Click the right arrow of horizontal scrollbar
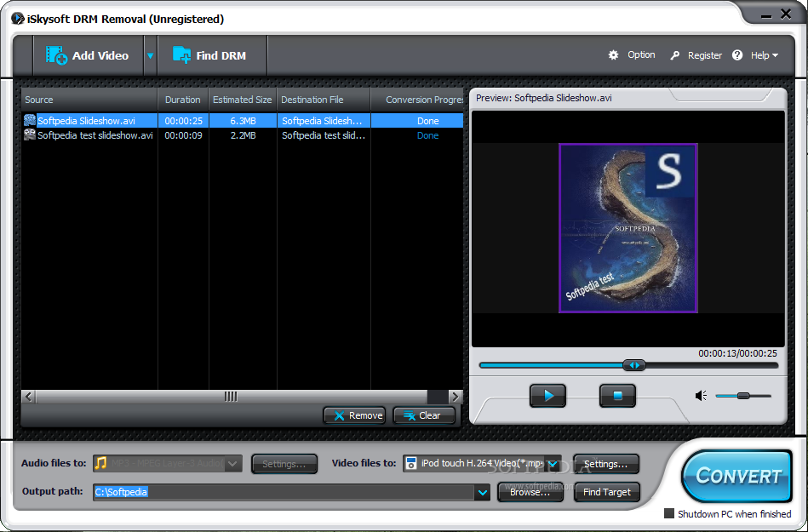Viewport: 808px width, 532px height. coord(455,397)
